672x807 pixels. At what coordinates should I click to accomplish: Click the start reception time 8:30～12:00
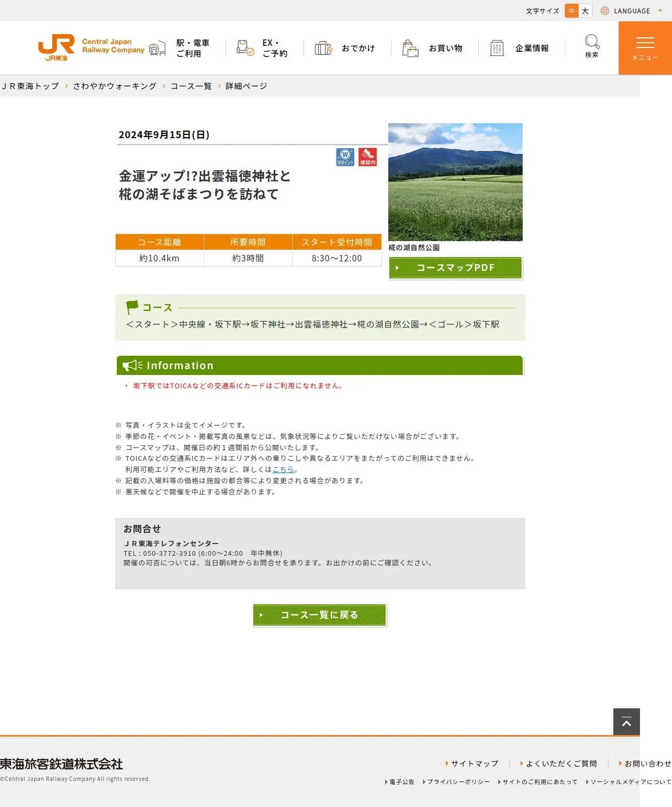(x=337, y=258)
